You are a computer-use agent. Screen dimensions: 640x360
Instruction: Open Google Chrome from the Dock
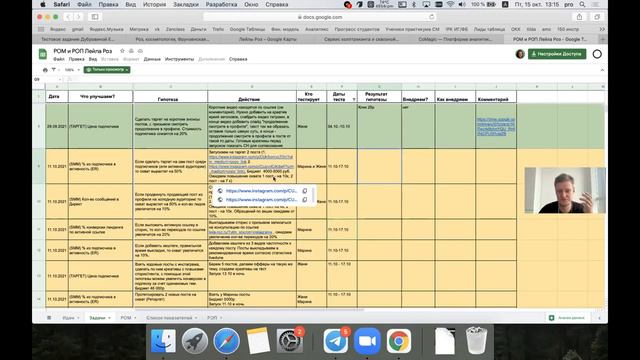click(399, 341)
